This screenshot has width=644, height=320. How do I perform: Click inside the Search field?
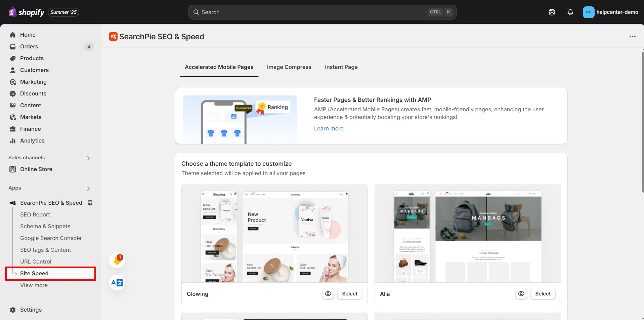click(302, 12)
